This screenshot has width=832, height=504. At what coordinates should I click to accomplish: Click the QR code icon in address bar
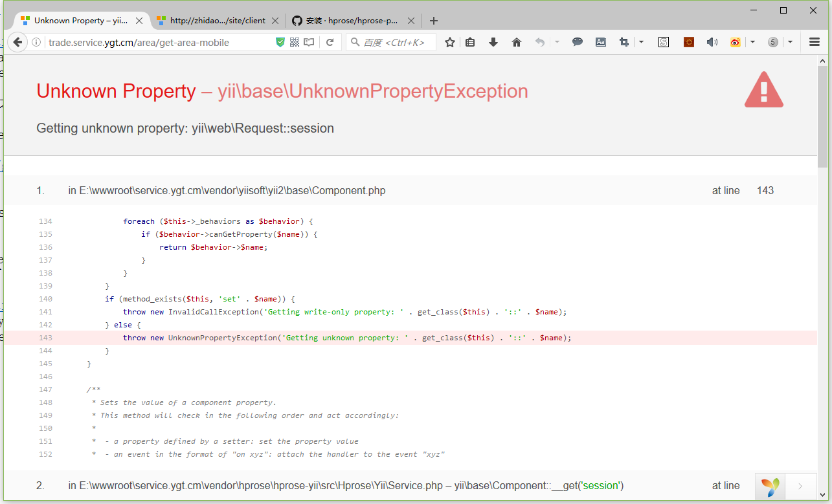tap(295, 42)
